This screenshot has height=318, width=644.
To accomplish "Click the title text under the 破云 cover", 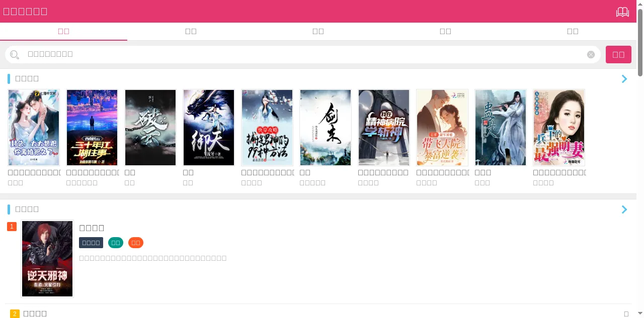I will 130,172.
